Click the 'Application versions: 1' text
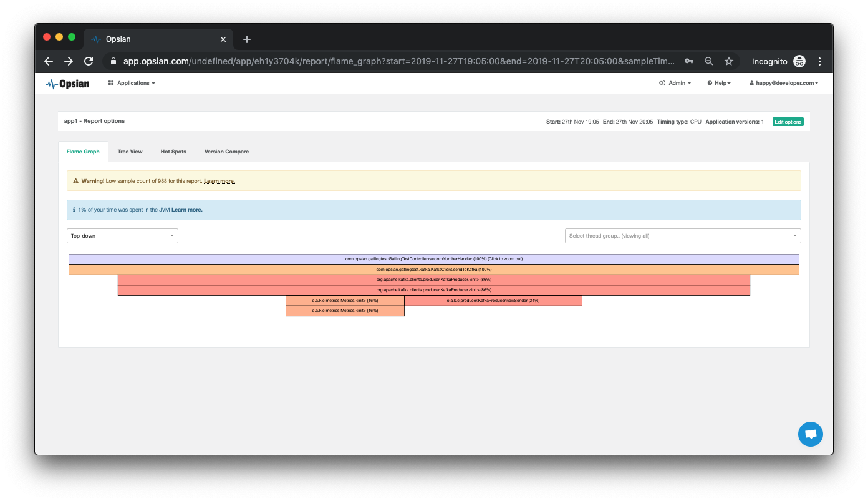Viewport: 868px width, 501px height. pos(735,122)
